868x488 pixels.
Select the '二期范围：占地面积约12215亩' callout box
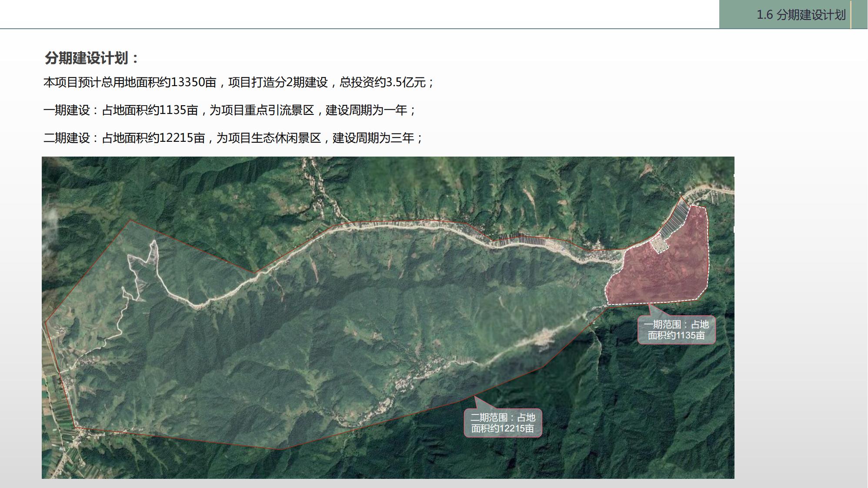coord(502,423)
